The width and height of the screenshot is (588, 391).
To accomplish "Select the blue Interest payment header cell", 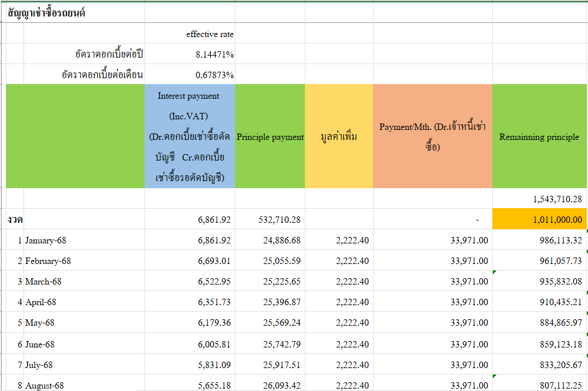I will (189, 136).
